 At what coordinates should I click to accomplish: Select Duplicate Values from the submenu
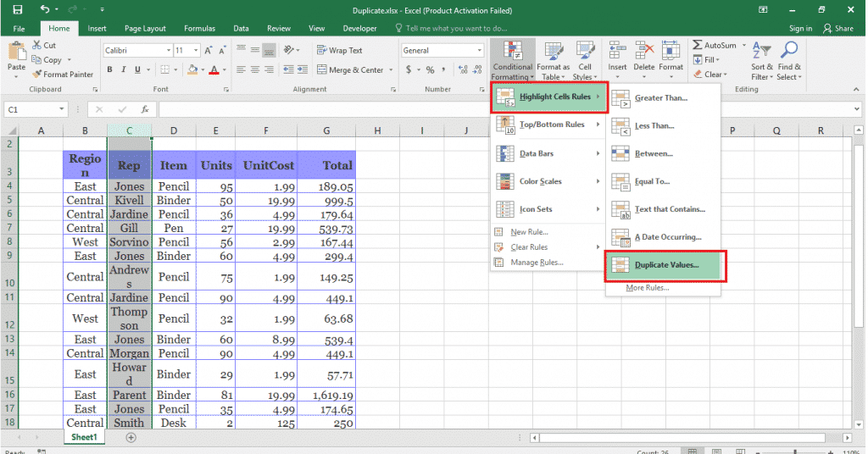(666, 265)
